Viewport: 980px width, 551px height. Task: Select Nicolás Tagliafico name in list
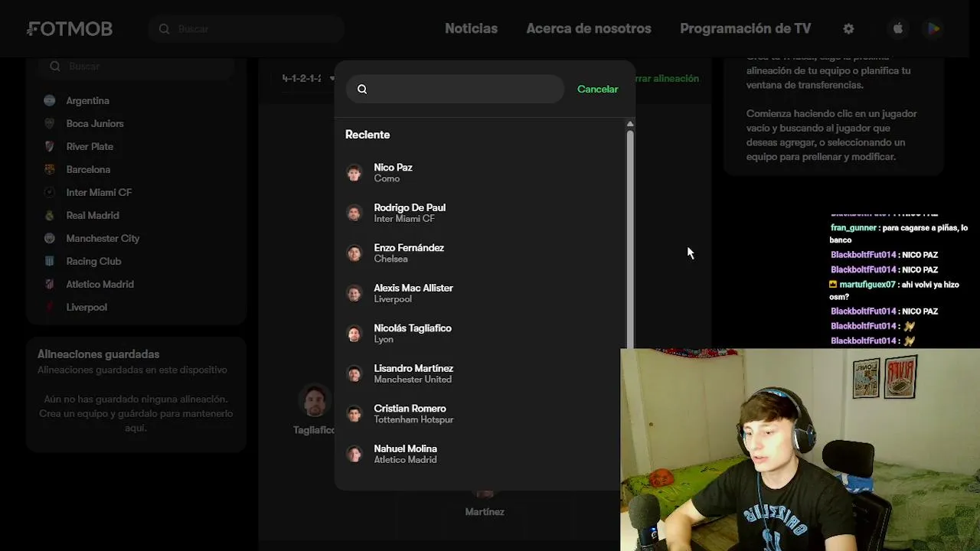(x=413, y=328)
